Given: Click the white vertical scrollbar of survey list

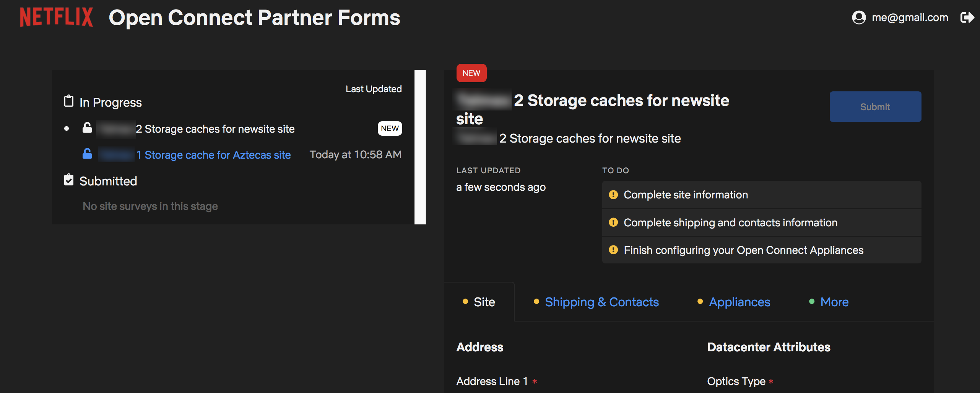Looking at the screenshot, I should click(420, 147).
